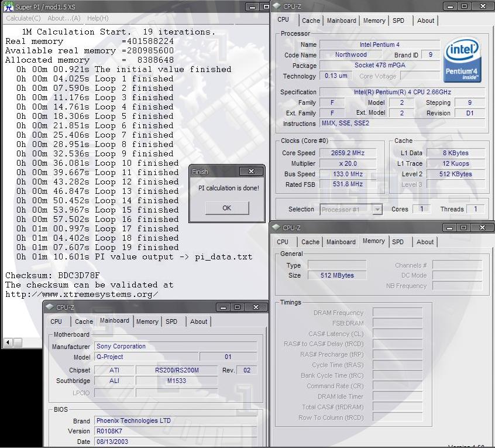
Task: Open SPD tab in top CPU-Z window
Action: [x=398, y=20]
